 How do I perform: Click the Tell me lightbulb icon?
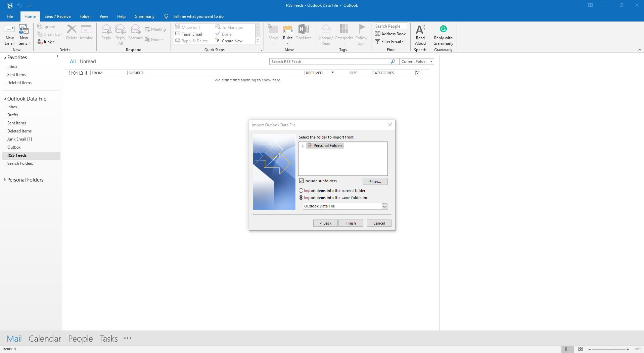pyautogui.click(x=166, y=16)
